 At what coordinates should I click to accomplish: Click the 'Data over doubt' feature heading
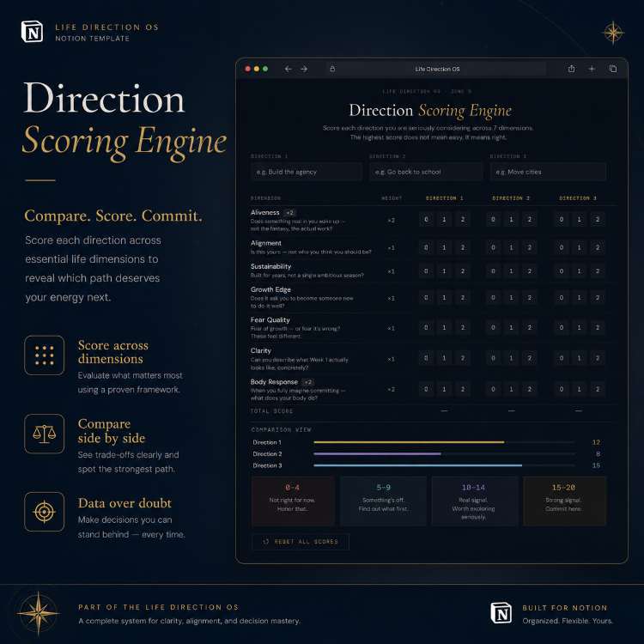coord(125,503)
